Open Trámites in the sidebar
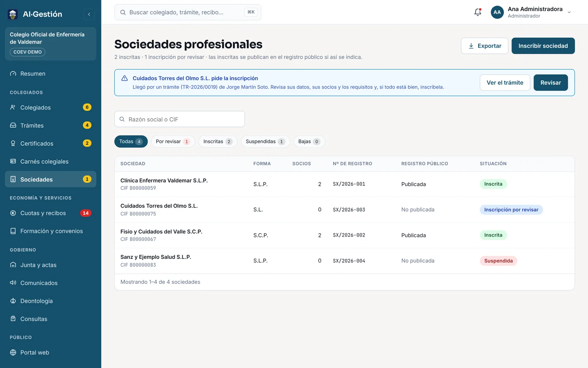This screenshot has width=588, height=368. pyautogui.click(x=51, y=125)
